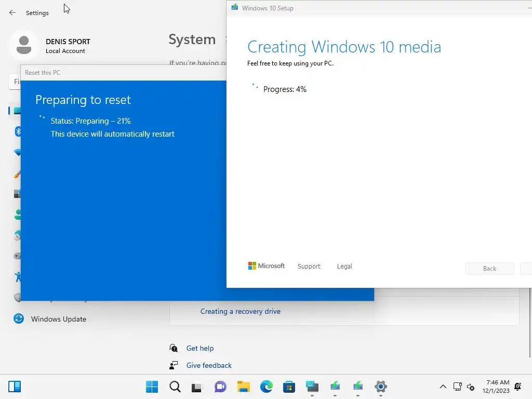The image size is (532, 399).
Task: Open Task View on the taskbar
Action: coord(197,387)
